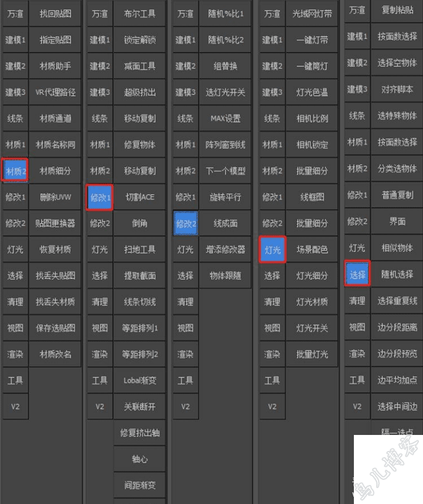The height and width of the screenshot is (504, 423).
Task: Launch 减面工具
Action: 139,66
